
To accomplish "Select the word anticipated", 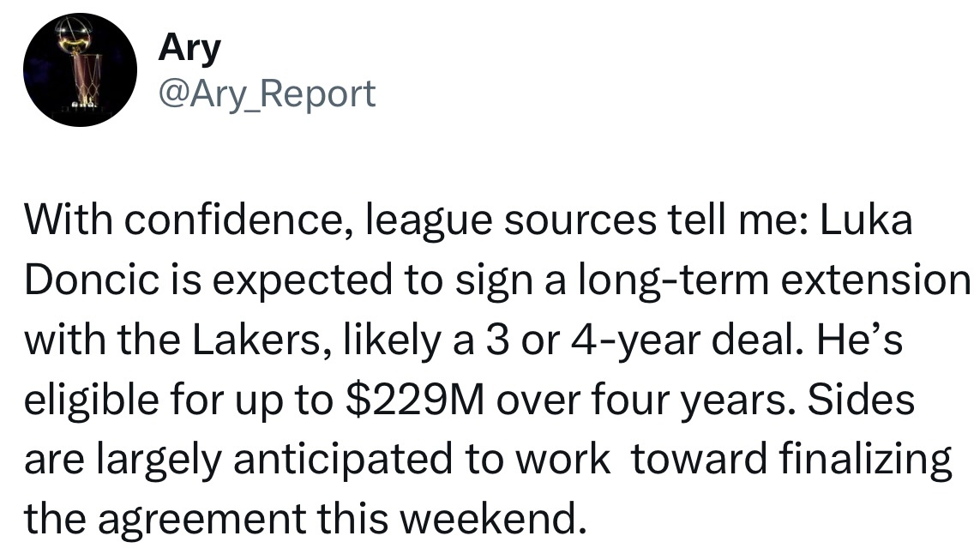I will click(x=342, y=460).
